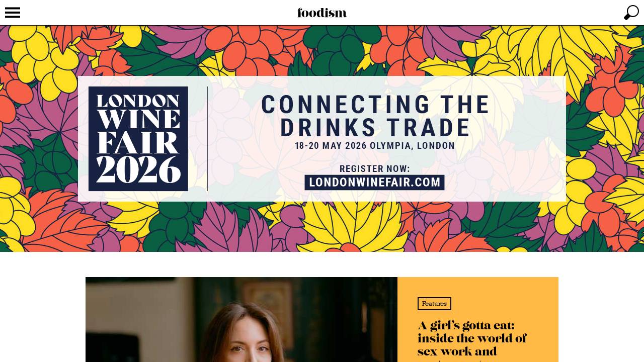Click the "2026" numerals in the wine fair logo
The width and height of the screenshot is (644, 362).
point(138,170)
